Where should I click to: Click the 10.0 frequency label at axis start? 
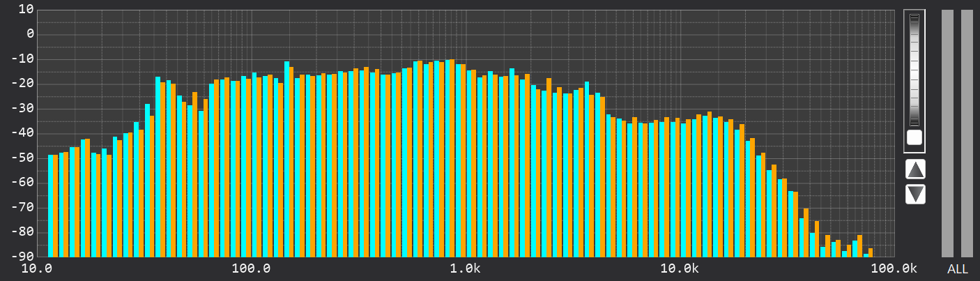coord(38,269)
